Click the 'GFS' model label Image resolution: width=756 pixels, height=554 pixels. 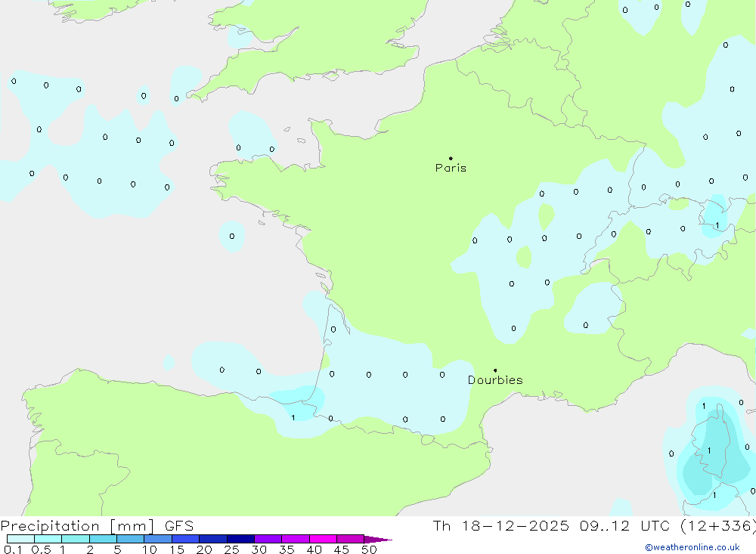pyautogui.click(x=179, y=526)
